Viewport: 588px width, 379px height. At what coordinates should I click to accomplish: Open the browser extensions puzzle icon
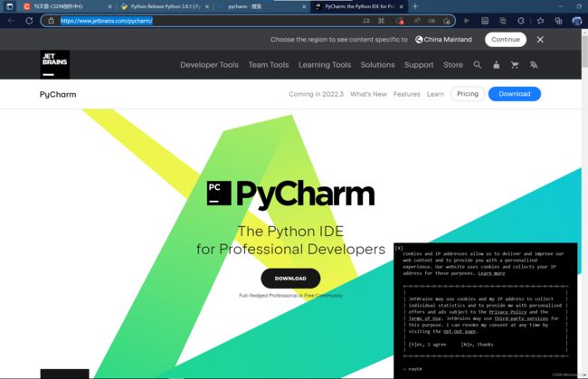[521, 21]
